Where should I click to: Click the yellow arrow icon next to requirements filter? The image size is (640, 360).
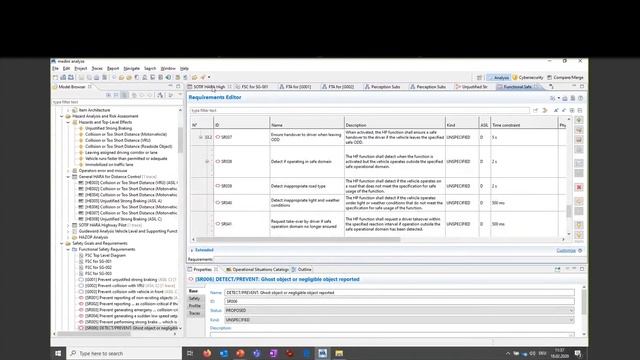coord(544,110)
